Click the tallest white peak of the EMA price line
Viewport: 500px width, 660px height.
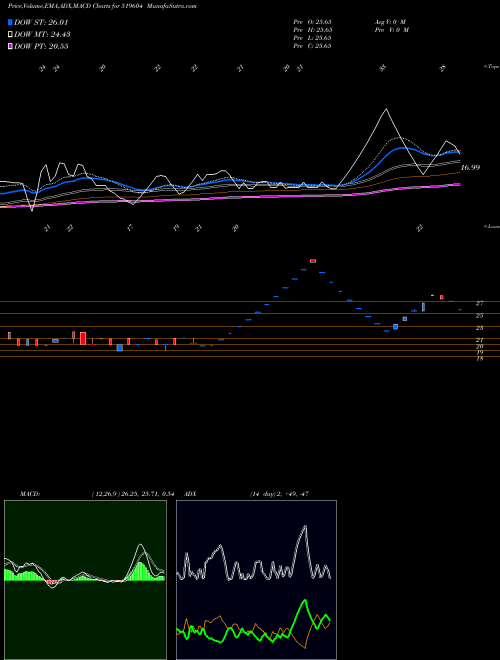click(386, 109)
